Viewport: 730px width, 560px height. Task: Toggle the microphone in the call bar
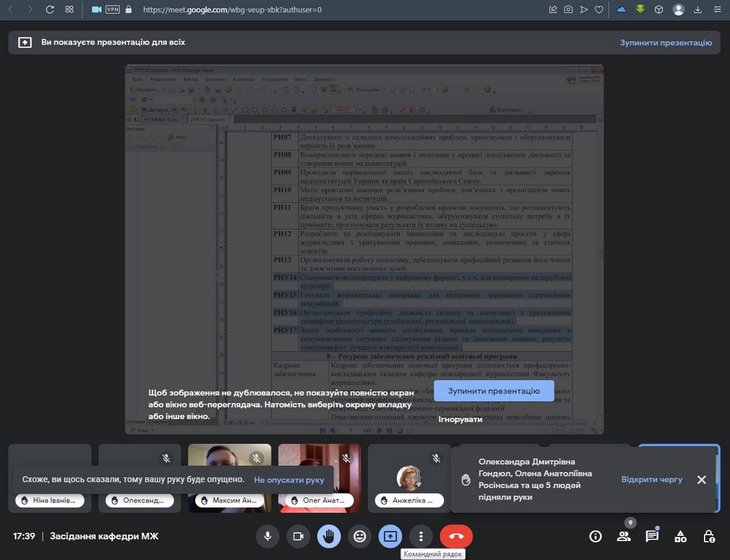tap(268, 537)
